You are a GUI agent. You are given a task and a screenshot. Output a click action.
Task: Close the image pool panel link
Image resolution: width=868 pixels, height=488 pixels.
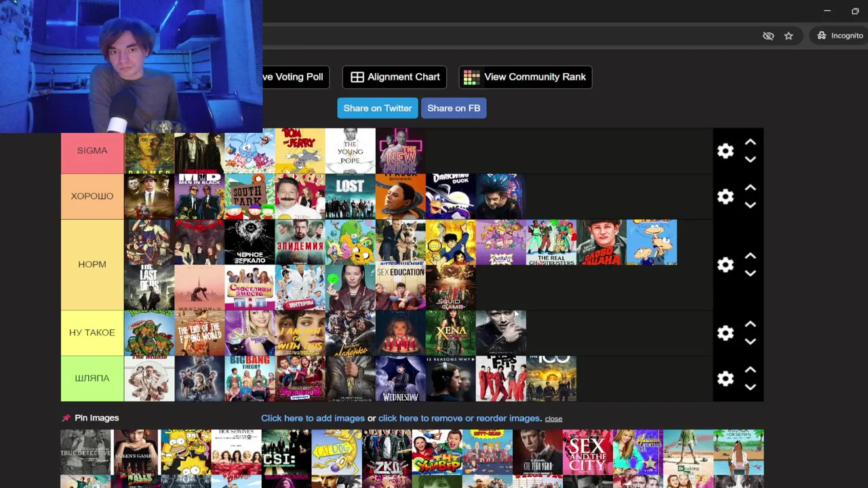click(553, 419)
